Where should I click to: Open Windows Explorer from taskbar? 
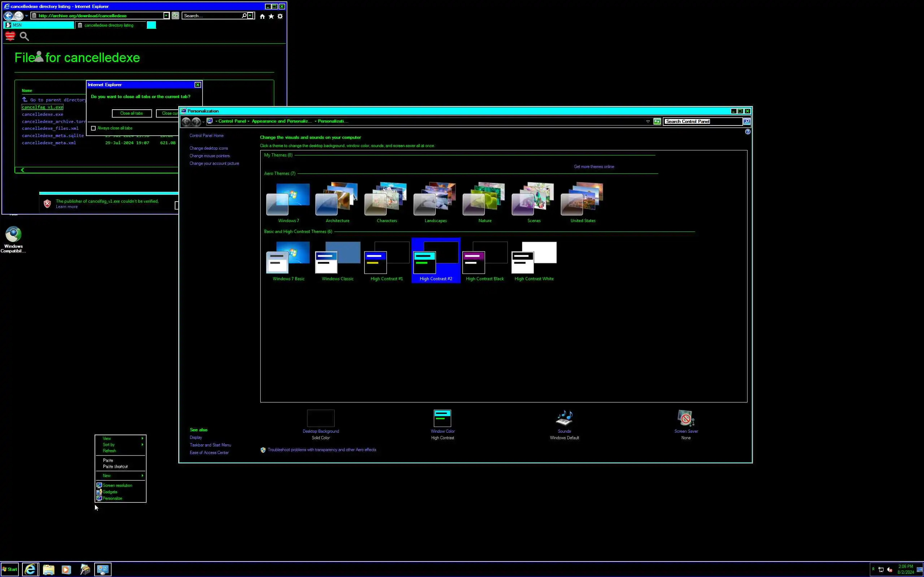pos(48,569)
